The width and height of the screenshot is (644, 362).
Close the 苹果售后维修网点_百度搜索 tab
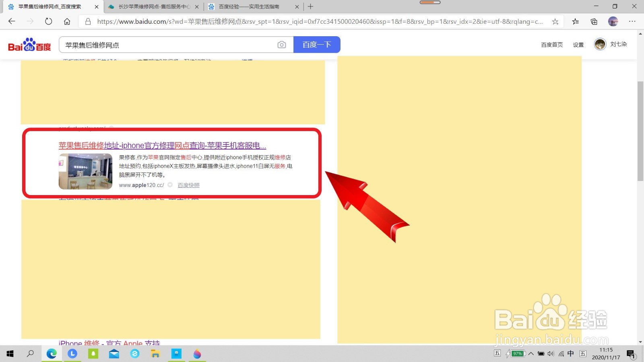97,7
